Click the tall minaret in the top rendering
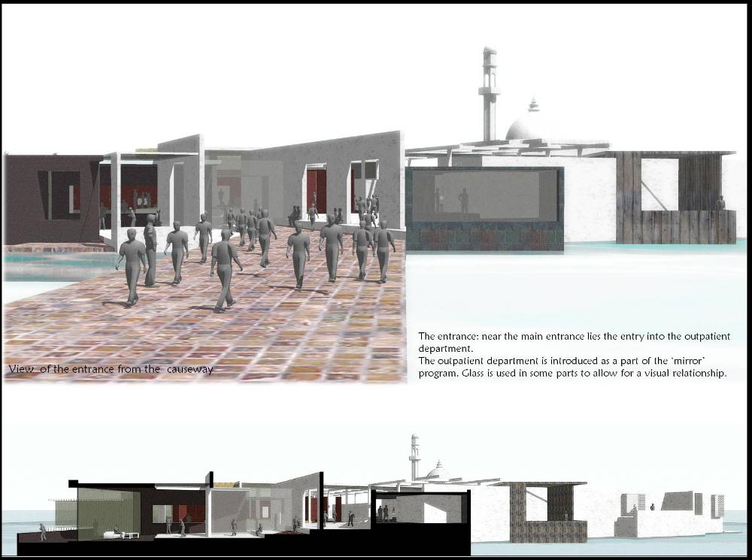Viewport: 752px width, 560px height. point(489,94)
